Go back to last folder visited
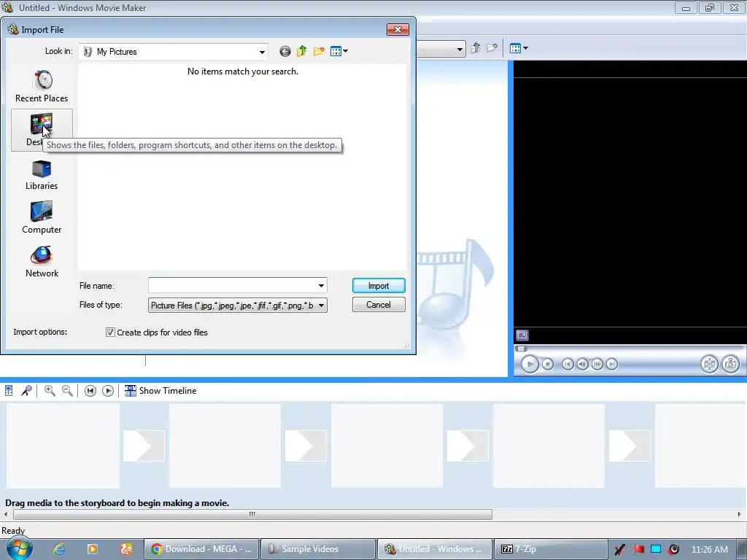The image size is (747, 560). [285, 52]
